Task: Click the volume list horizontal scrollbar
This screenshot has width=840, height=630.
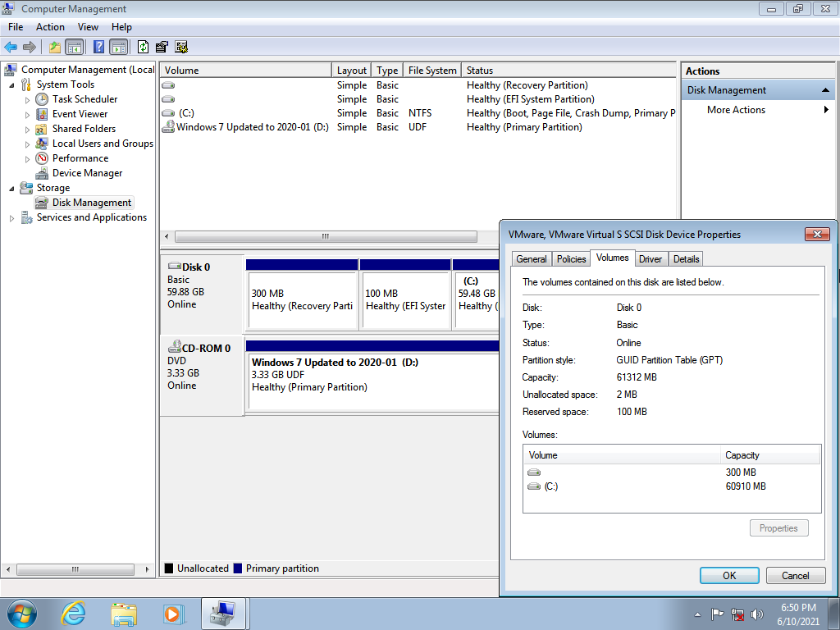Action: tap(326, 237)
